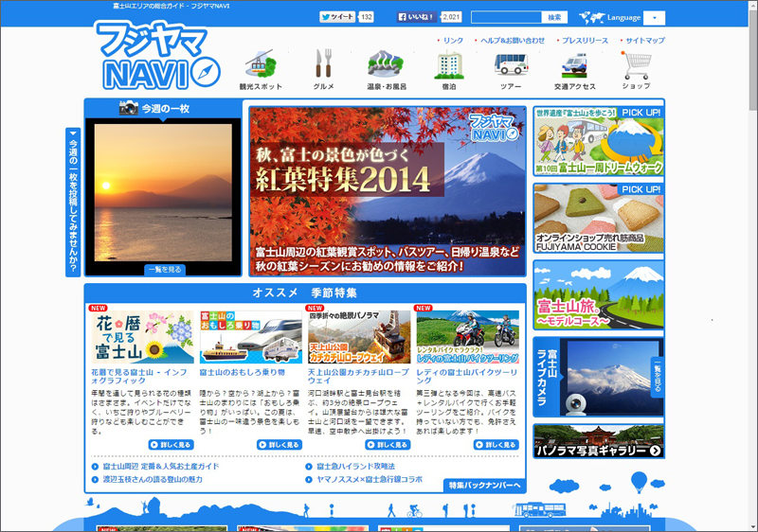Open the ツアー bus icon
Viewport: 758px width, 532px height.
pyautogui.click(x=511, y=64)
